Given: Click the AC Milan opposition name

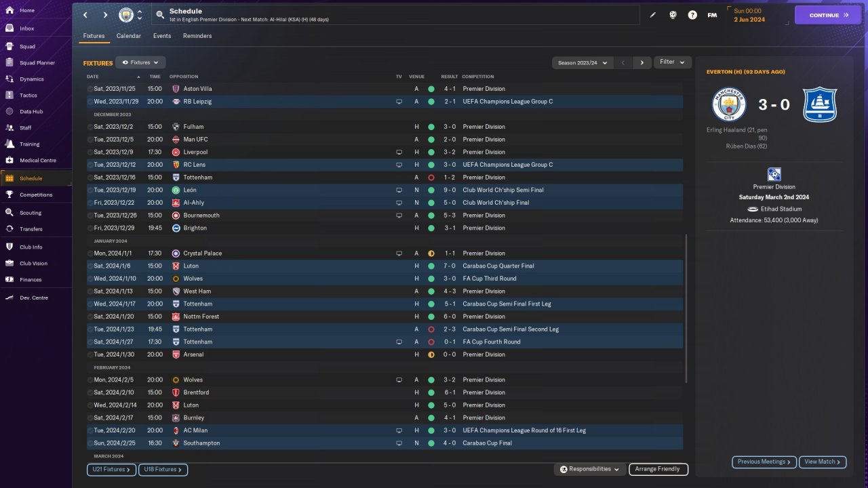Looking at the screenshot, I should coord(195,430).
